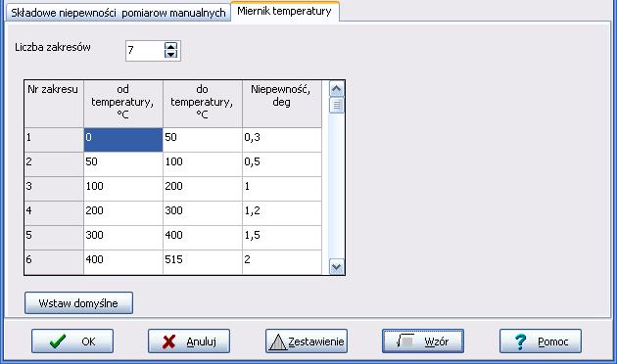Screen dimensions: 617x364
Task: Decrease Liczba zakresów with the down arrow
Action: (x=170, y=54)
